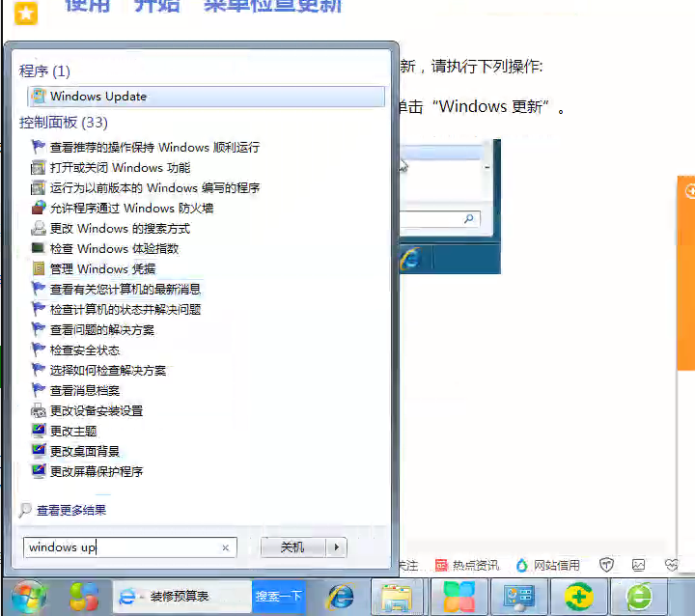
Task: Click the search box containing windows up
Action: click(130, 547)
